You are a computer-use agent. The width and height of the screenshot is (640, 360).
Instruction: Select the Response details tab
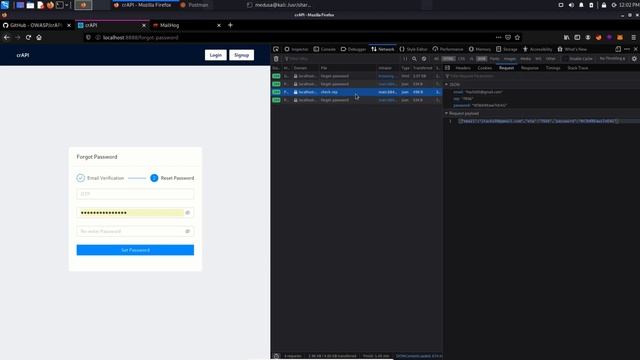tap(530, 68)
